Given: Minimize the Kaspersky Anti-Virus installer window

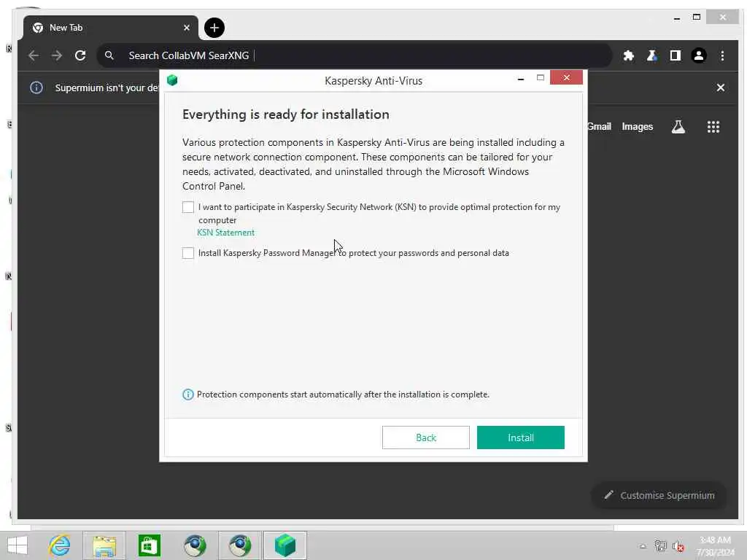Looking at the screenshot, I should click(x=521, y=79).
